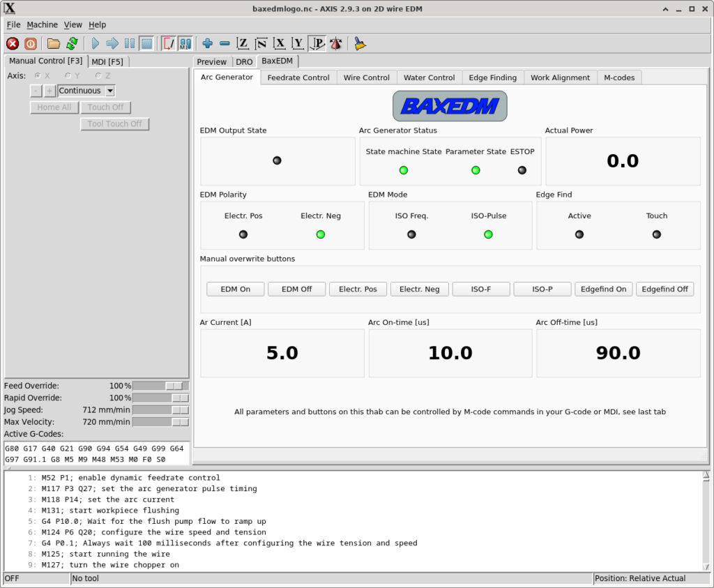The width and height of the screenshot is (714, 588).
Task: Open a G-code file with folder icon
Action: pos(54,44)
